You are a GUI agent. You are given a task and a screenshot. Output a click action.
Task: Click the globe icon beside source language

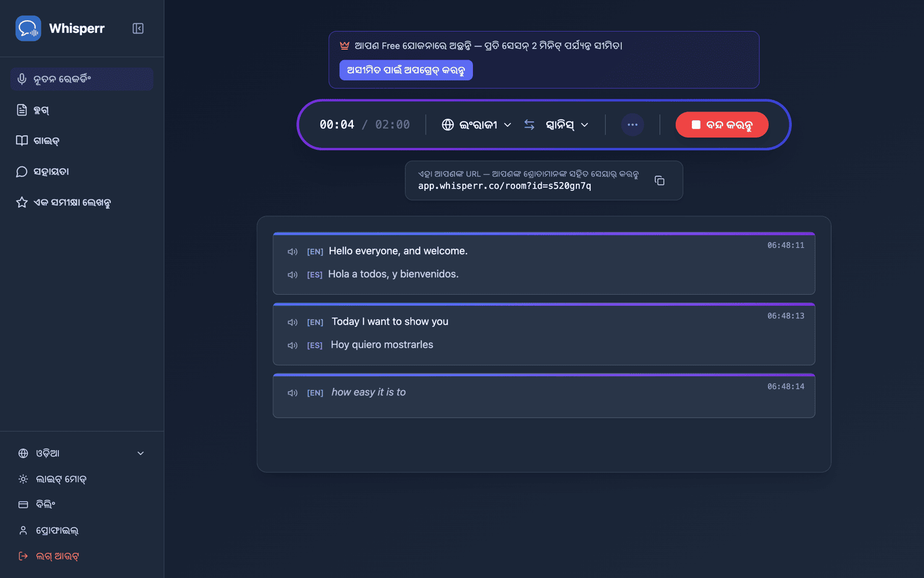[x=448, y=125]
